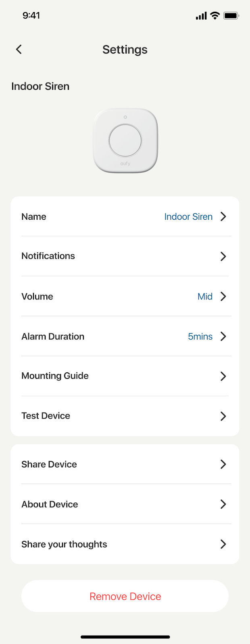Tap the iOS home indicator bar
The image size is (250, 644).
coord(125,637)
